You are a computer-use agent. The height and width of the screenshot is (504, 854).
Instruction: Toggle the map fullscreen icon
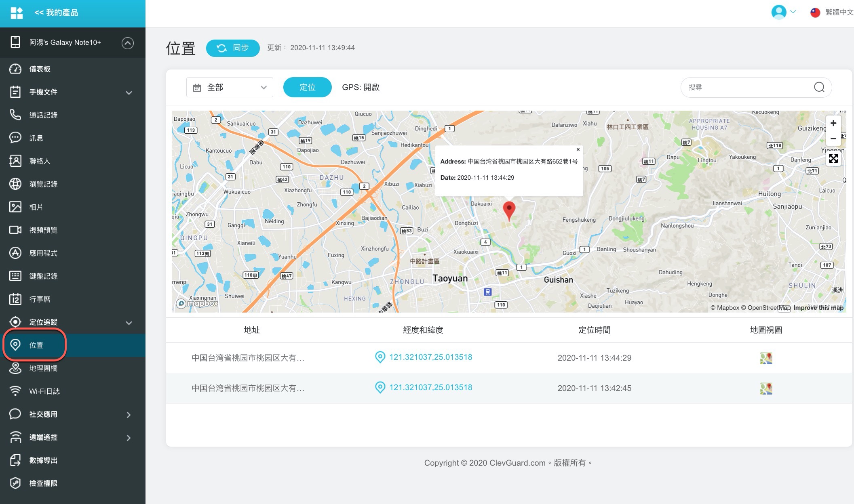833,158
